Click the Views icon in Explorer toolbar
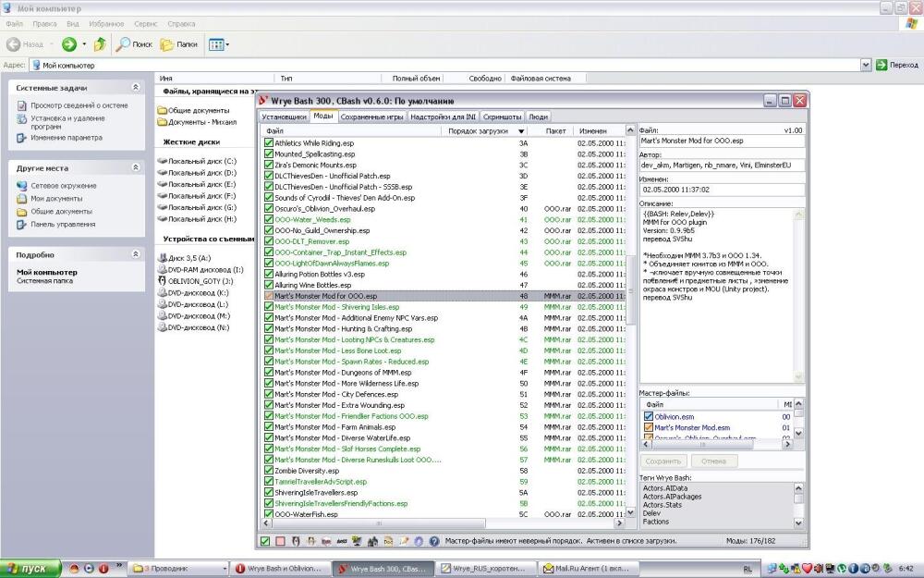924x578 pixels. tap(216, 44)
